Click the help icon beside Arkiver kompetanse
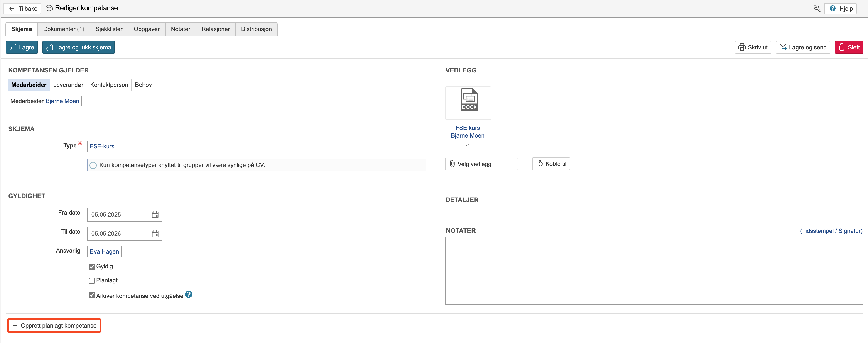The image size is (868, 343). [x=189, y=295]
